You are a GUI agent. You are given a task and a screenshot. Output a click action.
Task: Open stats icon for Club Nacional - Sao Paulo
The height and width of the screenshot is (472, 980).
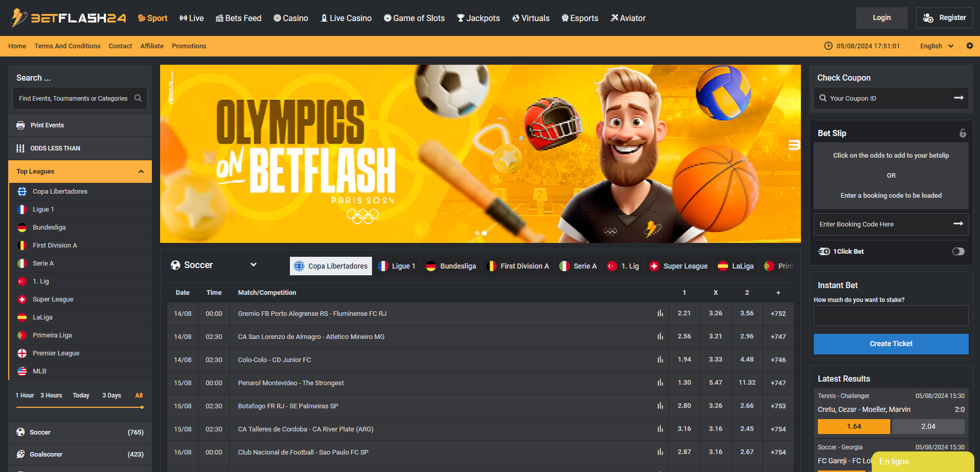coord(660,452)
